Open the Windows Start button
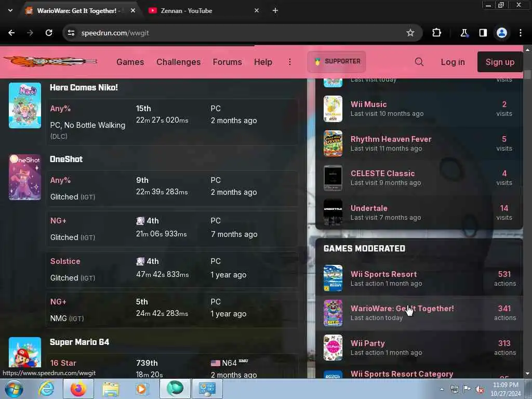Screen dimensions: 532x399 coord(14,389)
